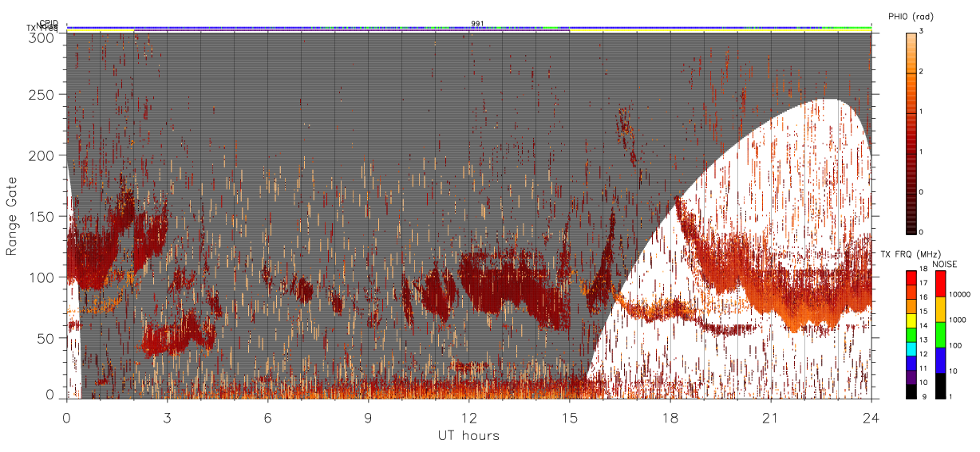Click the y-axis tick label "50"
The width and height of the screenshot is (980, 452).
pos(45,338)
